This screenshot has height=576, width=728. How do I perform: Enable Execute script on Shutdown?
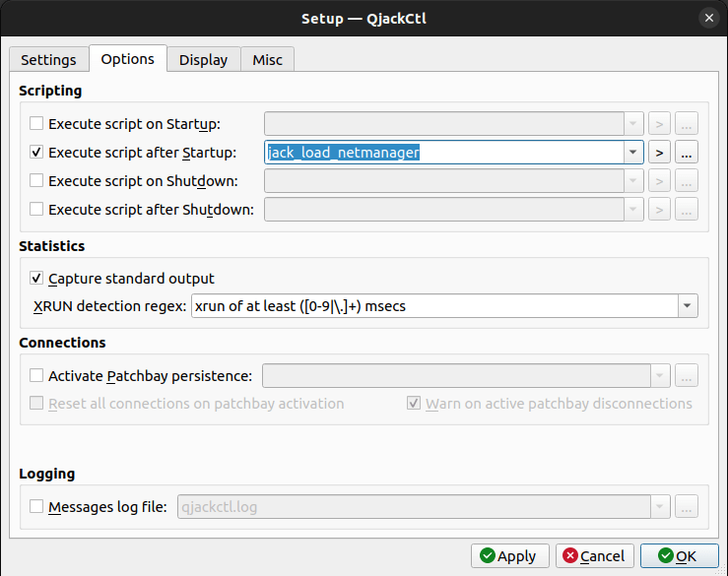coord(37,181)
